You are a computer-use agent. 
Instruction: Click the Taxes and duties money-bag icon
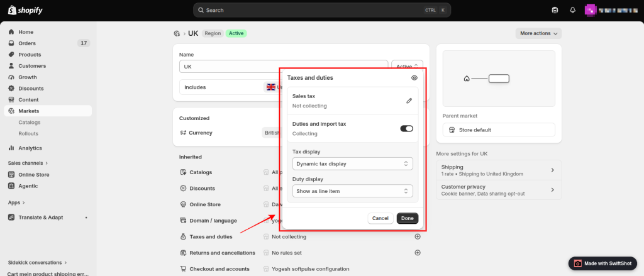pyautogui.click(x=183, y=236)
